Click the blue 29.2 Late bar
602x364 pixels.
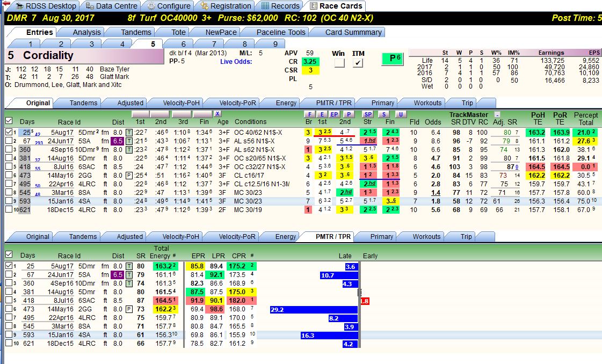pos(313,309)
